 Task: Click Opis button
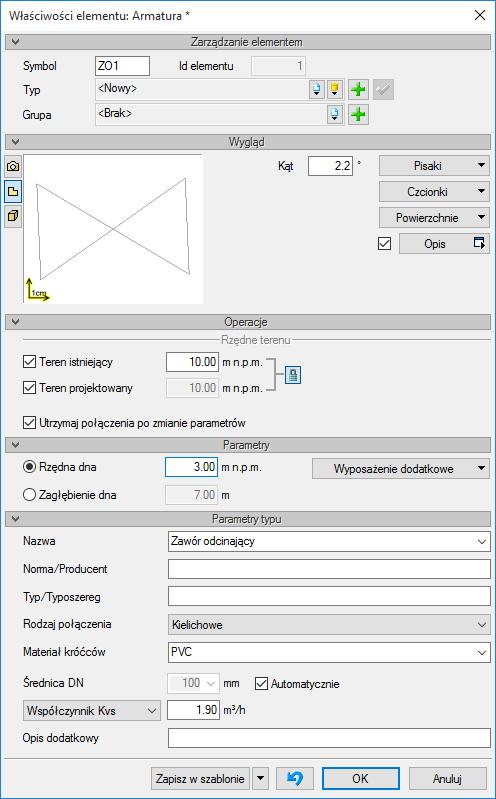[x=443, y=244]
